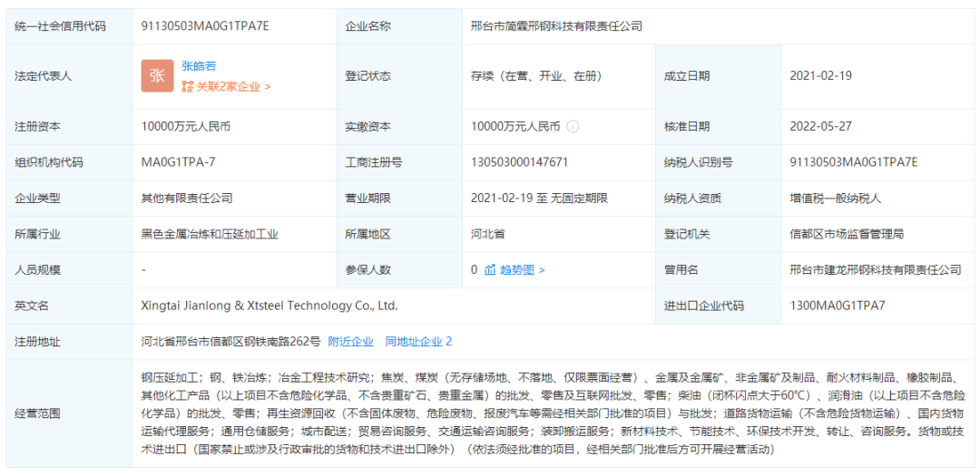Click the English name Xingtai Jianlong & Xtsteel
980x476 pixels.
pyautogui.click(x=269, y=306)
